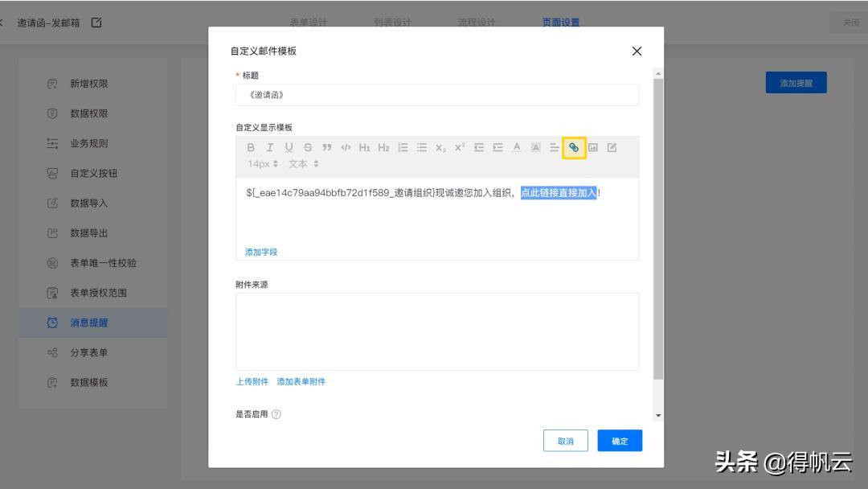Viewport: 868px width, 489px height.
Task: Apply subscript formatting
Action: point(439,147)
